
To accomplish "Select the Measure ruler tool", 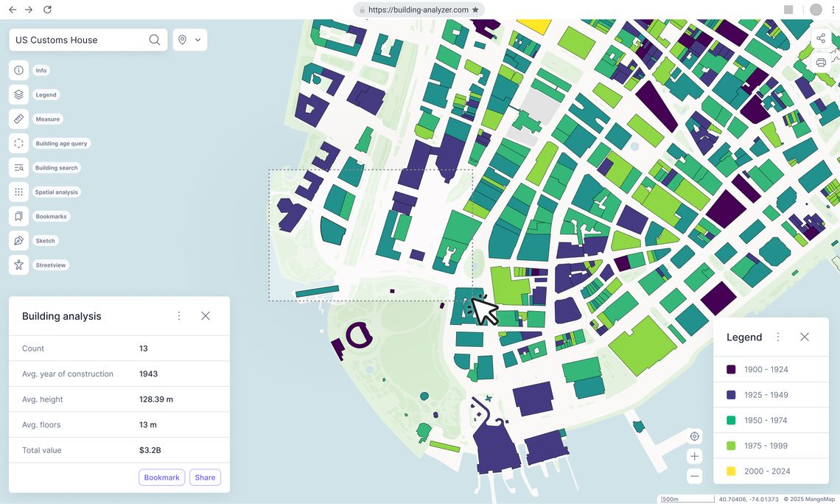I will coord(18,119).
